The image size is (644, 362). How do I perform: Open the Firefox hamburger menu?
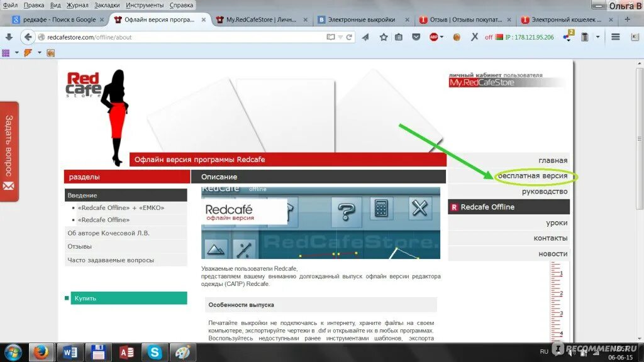pos(615,37)
